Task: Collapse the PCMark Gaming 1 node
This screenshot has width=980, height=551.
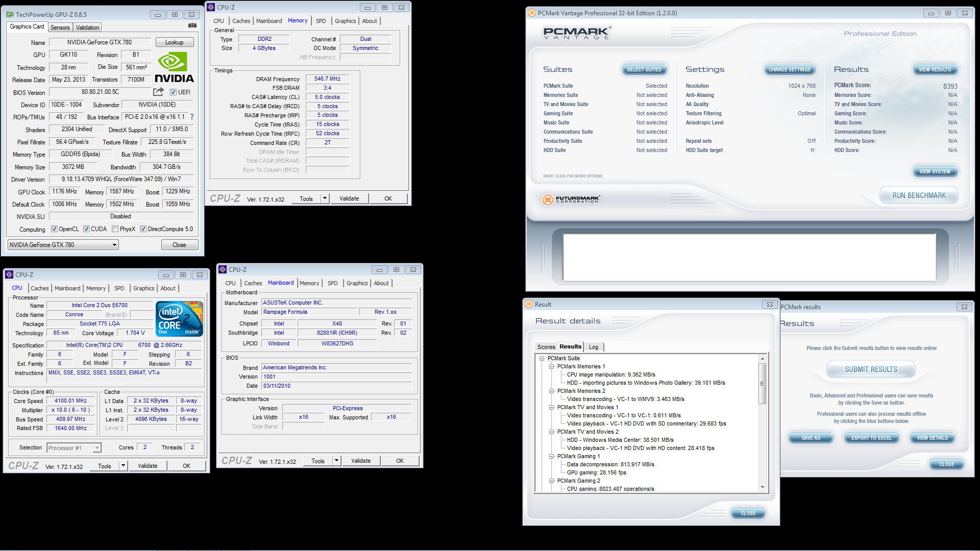Action: point(552,456)
